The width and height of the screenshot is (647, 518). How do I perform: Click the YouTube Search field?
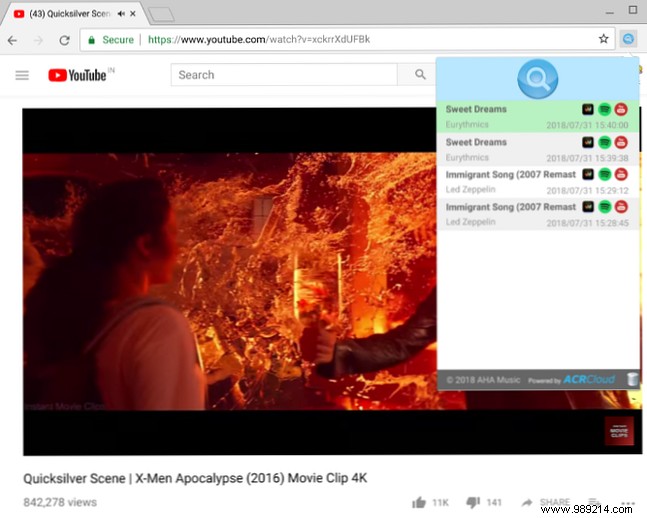click(x=284, y=75)
